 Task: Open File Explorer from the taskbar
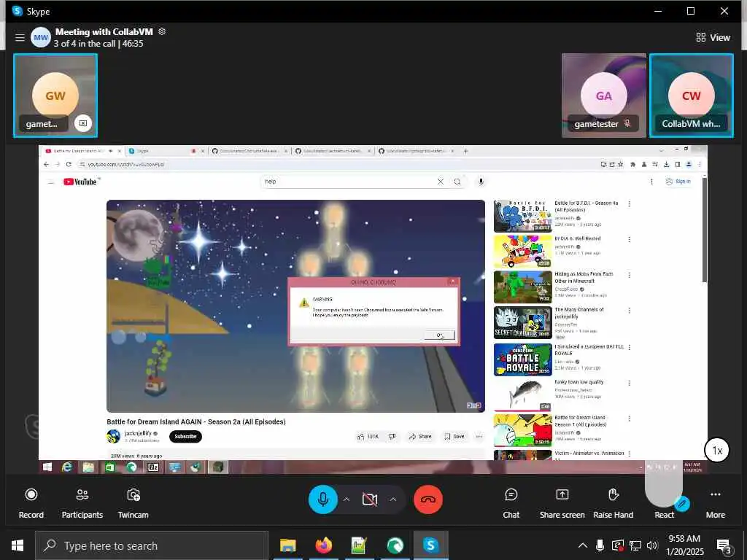pyautogui.click(x=287, y=545)
